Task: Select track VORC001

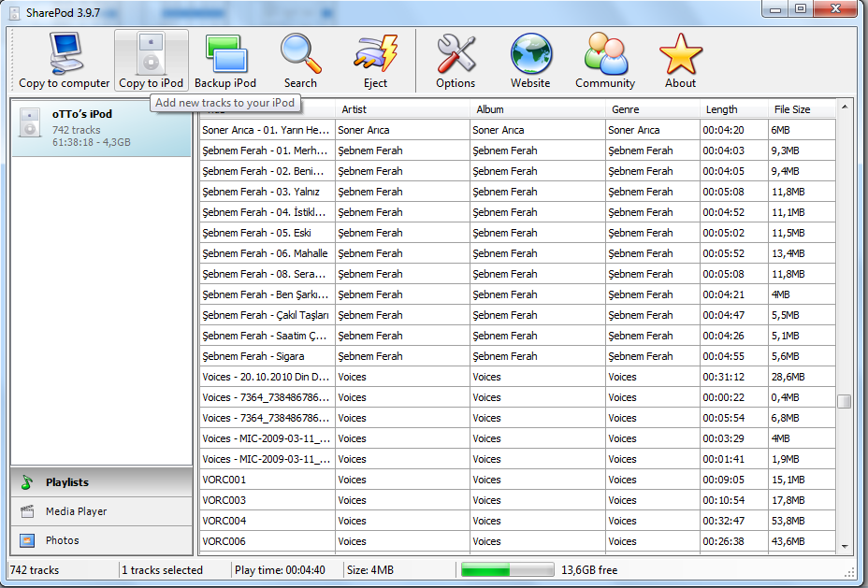Action: 517,480
